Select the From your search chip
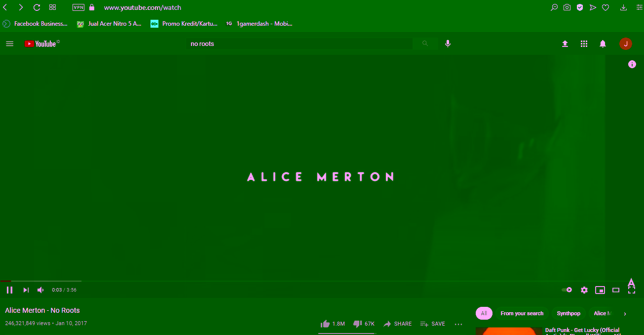Image resolution: width=644 pixels, height=335 pixels. [x=522, y=313]
